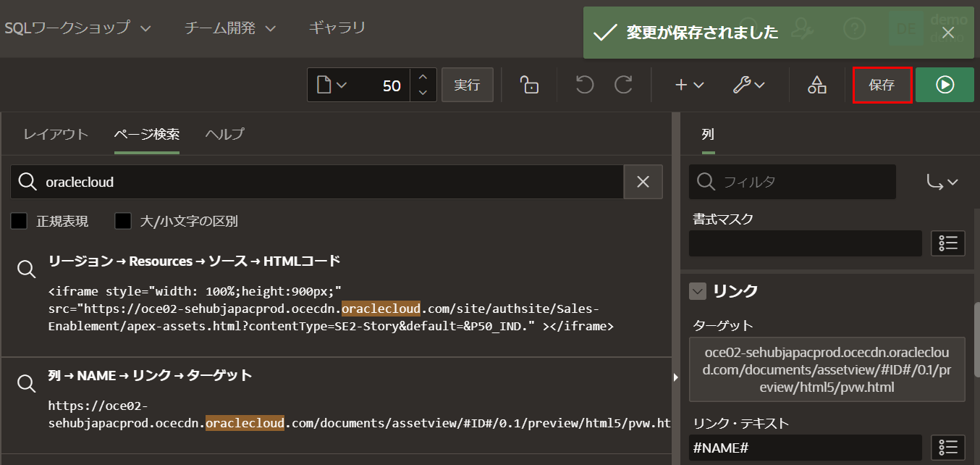Viewport: 980px width, 465px height.
Task: Click the 保存 button
Action: point(882,85)
